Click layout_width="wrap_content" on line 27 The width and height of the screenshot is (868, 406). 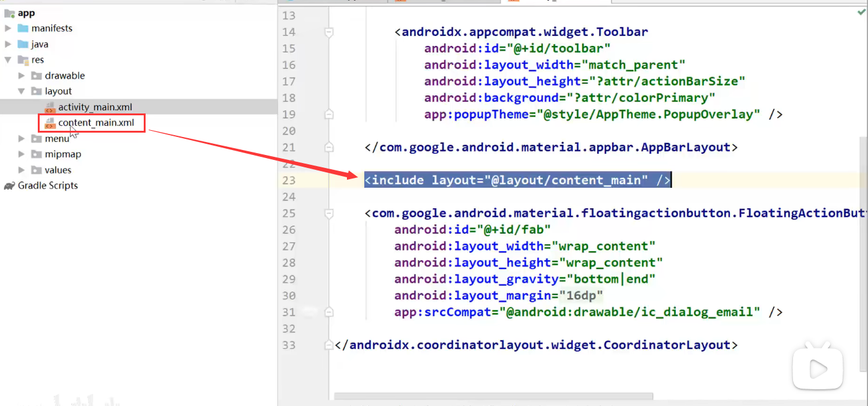[x=525, y=246]
